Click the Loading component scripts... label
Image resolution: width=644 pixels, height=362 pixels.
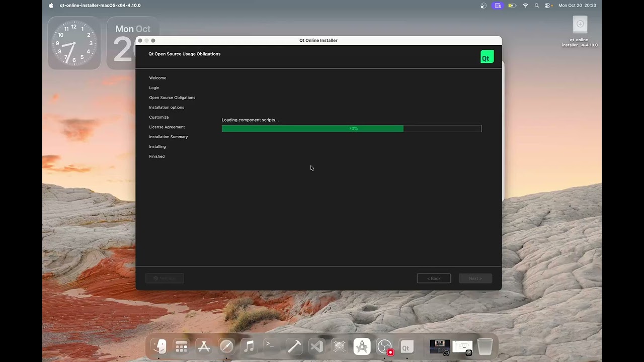point(250,120)
